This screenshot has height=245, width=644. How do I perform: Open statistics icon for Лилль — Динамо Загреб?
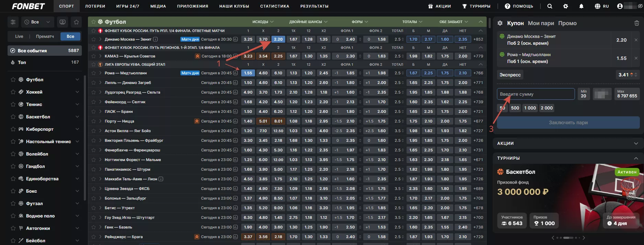coord(235,83)
